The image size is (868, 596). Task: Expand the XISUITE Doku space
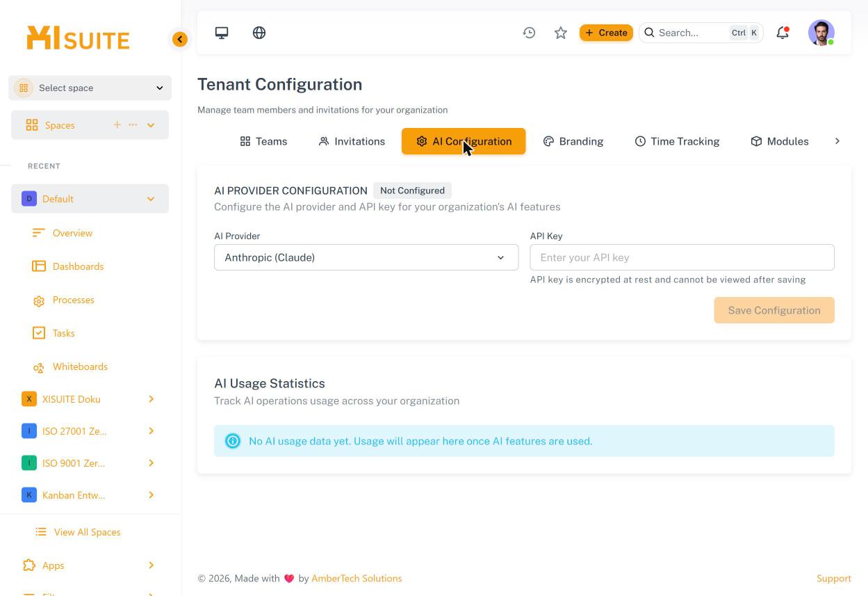coord(151,399)
